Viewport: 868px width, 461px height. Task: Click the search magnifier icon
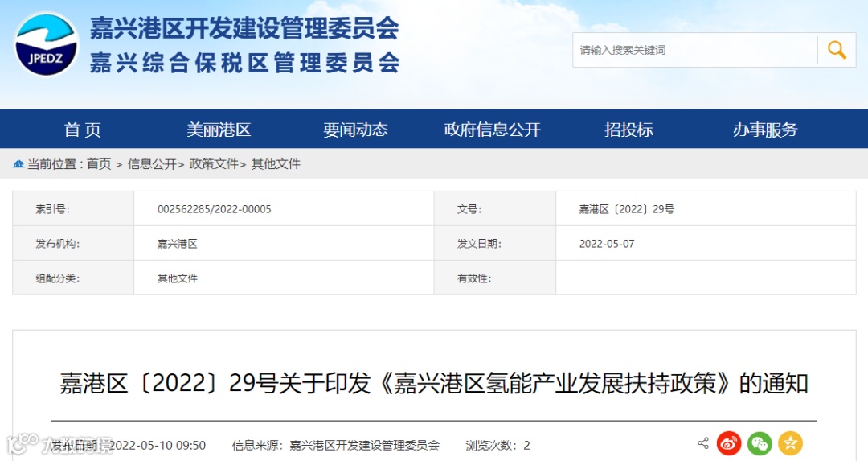837,50
